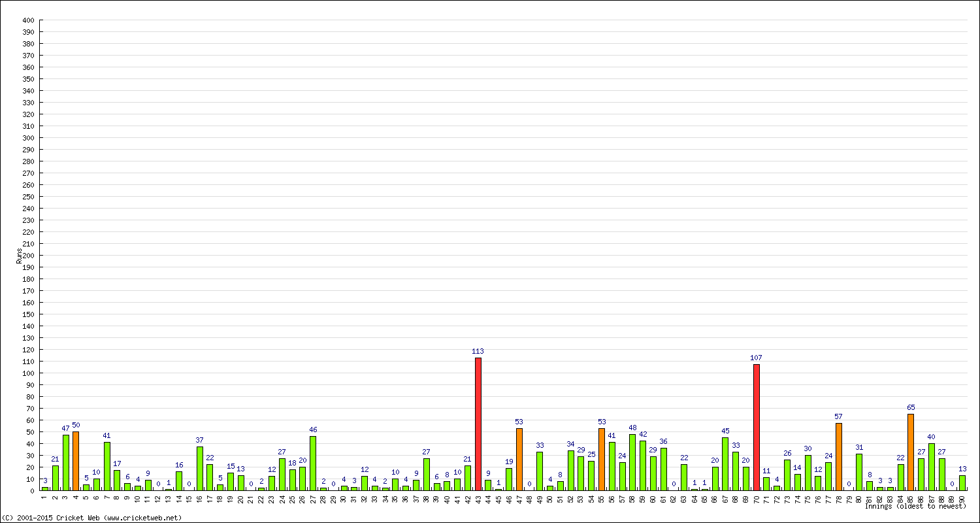This screenshot has height=523, width=980.
Task: Click the green bar showing 45 runs
Action: (x=725, y=464)
